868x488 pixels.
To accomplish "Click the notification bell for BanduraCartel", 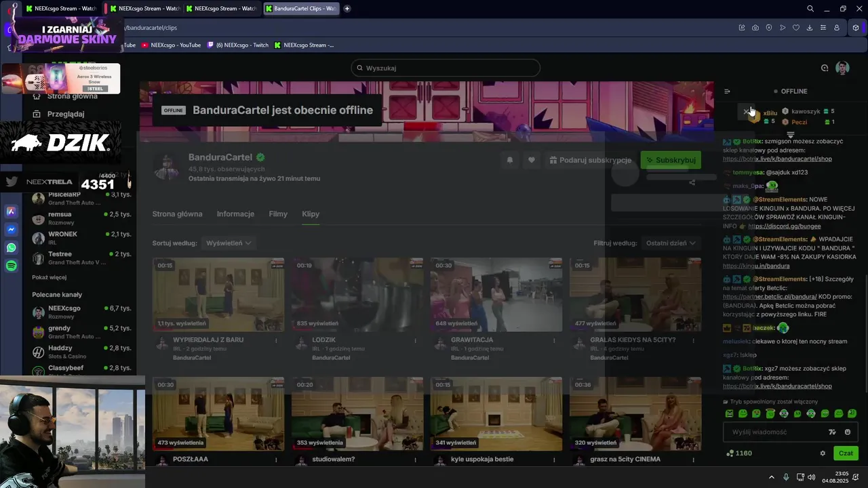I will point(510,160).
